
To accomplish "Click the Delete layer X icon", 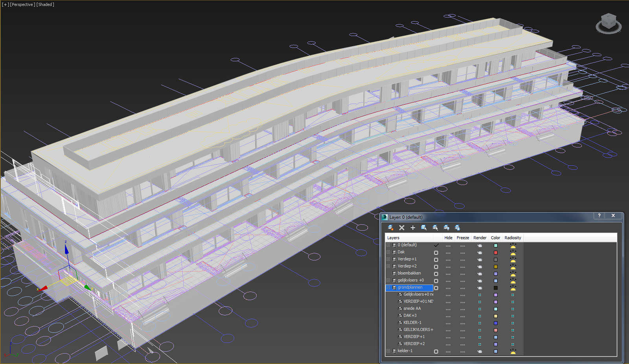I will pos(401,228).
